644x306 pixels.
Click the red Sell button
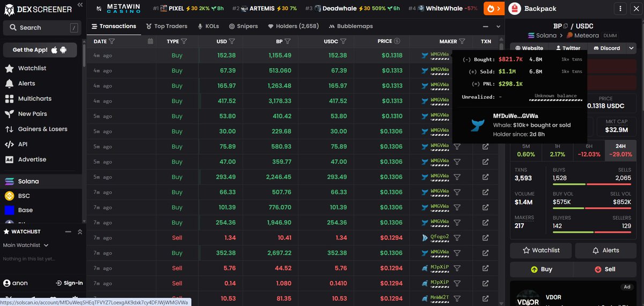605,269
